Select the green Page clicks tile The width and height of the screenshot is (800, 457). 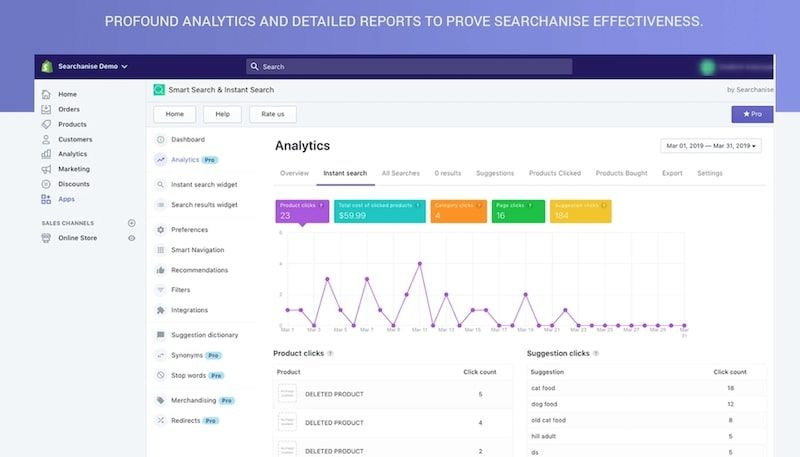[518, 211]
